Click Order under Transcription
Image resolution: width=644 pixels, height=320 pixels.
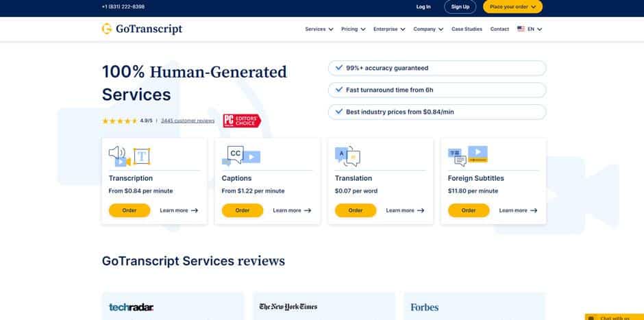[129, 210]
